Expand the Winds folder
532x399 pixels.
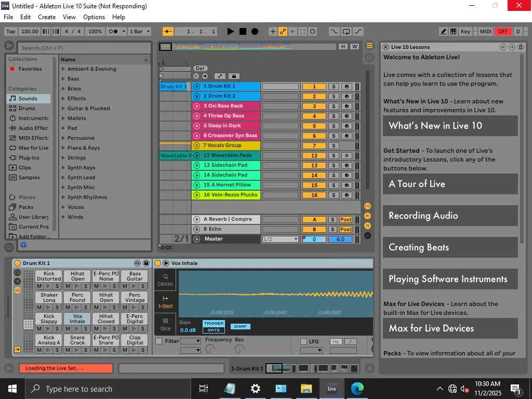click(63, 217)
